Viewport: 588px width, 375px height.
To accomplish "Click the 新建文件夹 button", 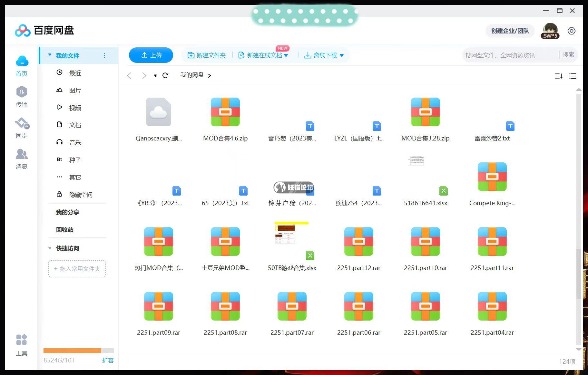I will [x=207, y=55].
